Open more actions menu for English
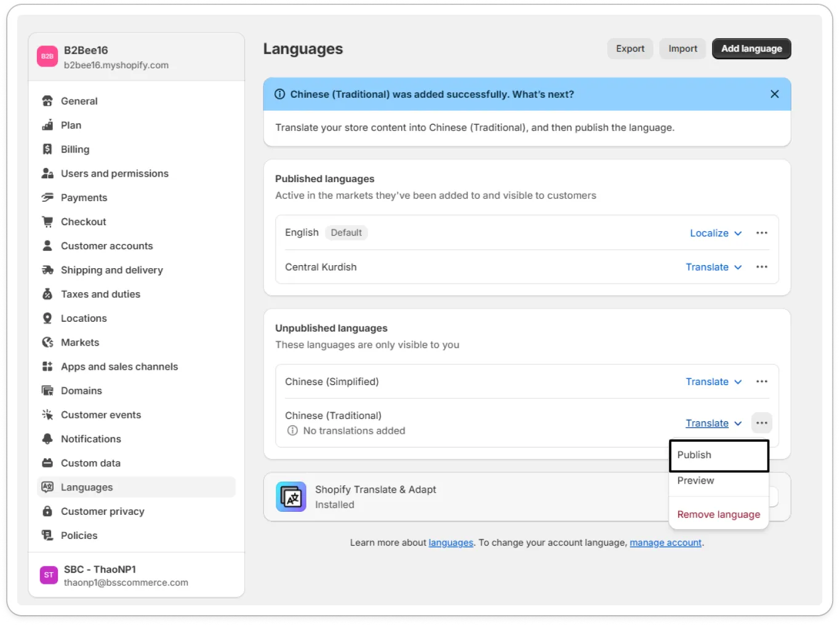 [x=762, y=233]
